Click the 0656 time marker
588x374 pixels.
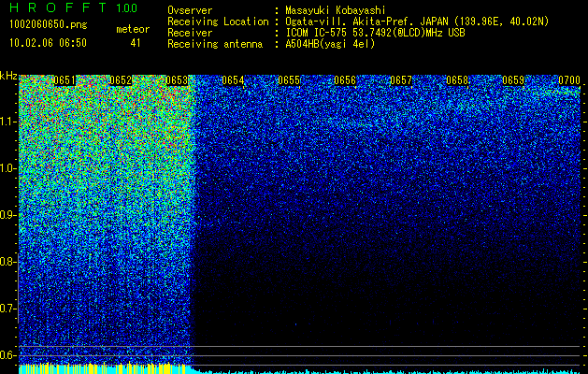345,80
